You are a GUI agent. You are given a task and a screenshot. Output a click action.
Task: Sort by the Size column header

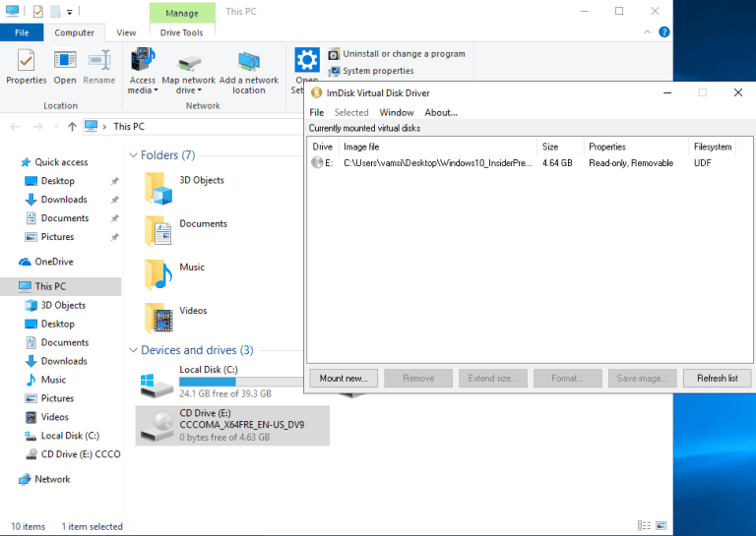(x=560, y=147)
